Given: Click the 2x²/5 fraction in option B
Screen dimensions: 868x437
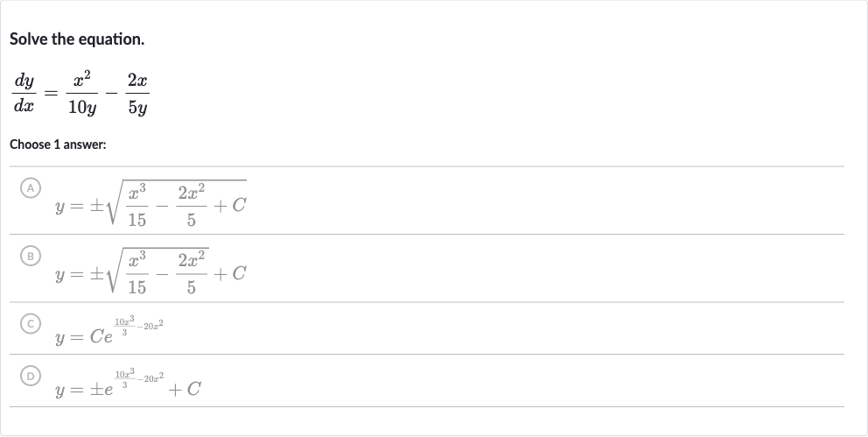Looking at the screenshot, I should click(192, 273).
